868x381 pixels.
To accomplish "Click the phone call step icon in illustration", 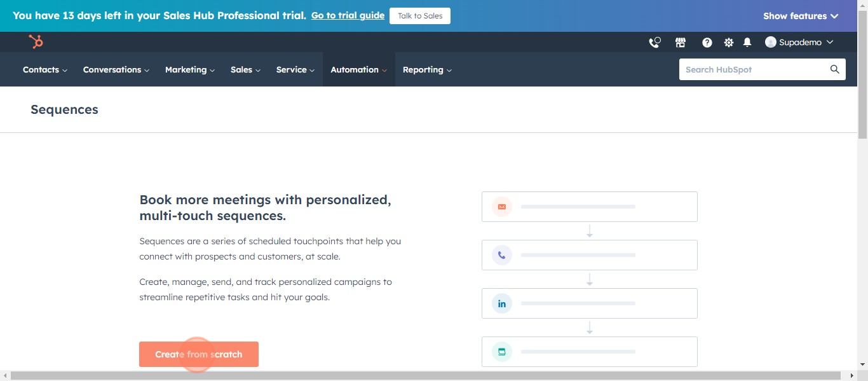I will pyautogui.click(x=502, y=255).
